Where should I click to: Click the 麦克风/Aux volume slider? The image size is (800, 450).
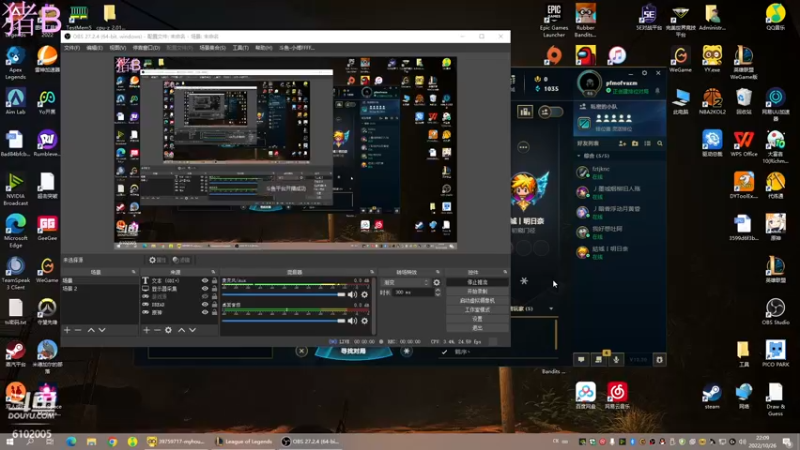[x=284, y=294]
